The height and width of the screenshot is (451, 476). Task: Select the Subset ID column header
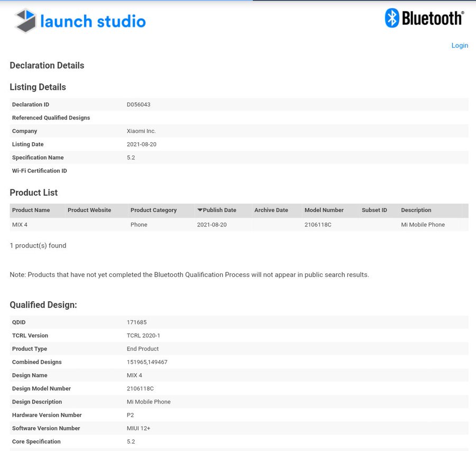[374, 210]
